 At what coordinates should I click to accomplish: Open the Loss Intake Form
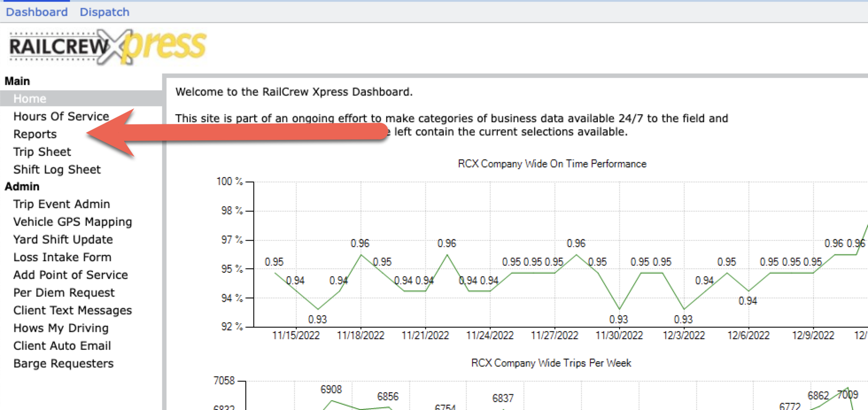pyautogui.click(x=62, y=257)
